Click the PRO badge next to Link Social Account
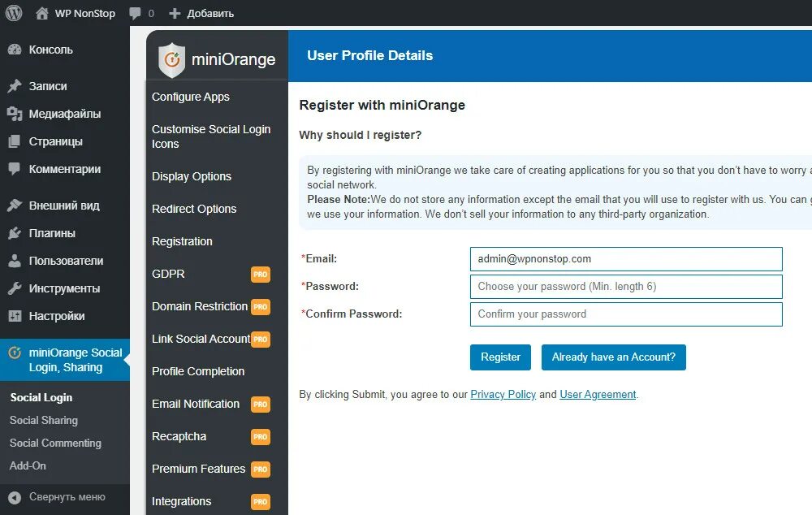This screenshot has height=515, width=812. click(x=261, y=340)
